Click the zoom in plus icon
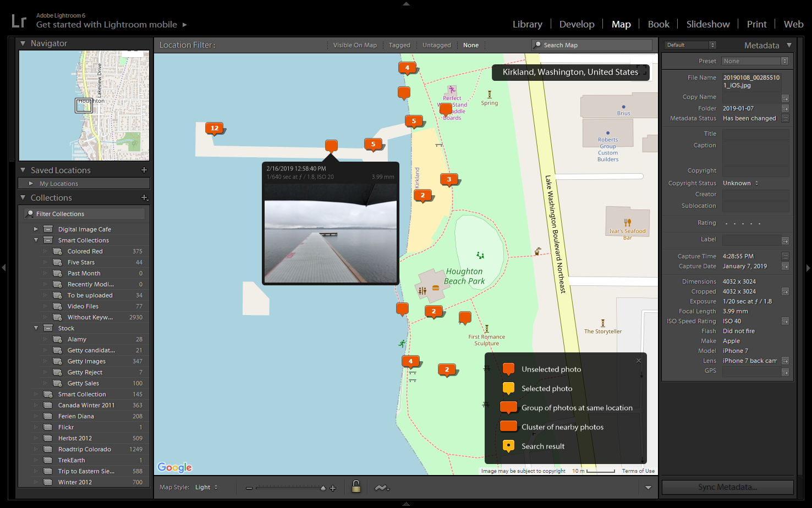Screen dimensions: 812x508 click(x=333, y=488)
